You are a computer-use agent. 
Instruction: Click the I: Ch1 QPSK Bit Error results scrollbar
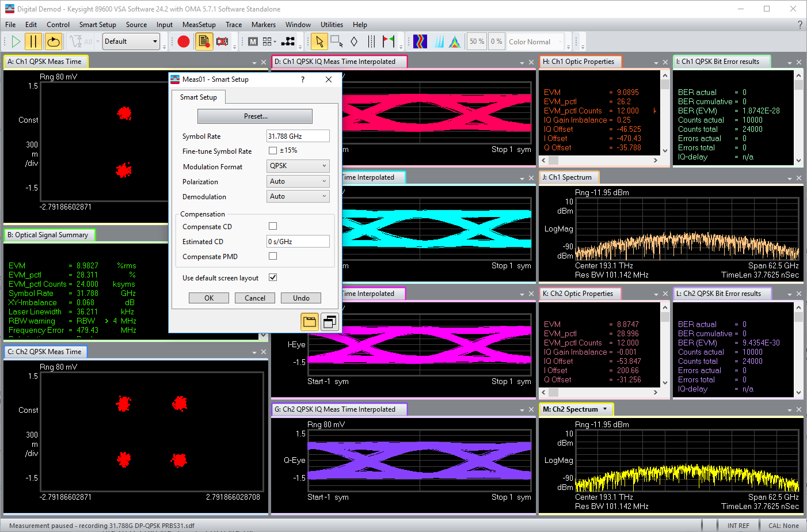(798, 118)
